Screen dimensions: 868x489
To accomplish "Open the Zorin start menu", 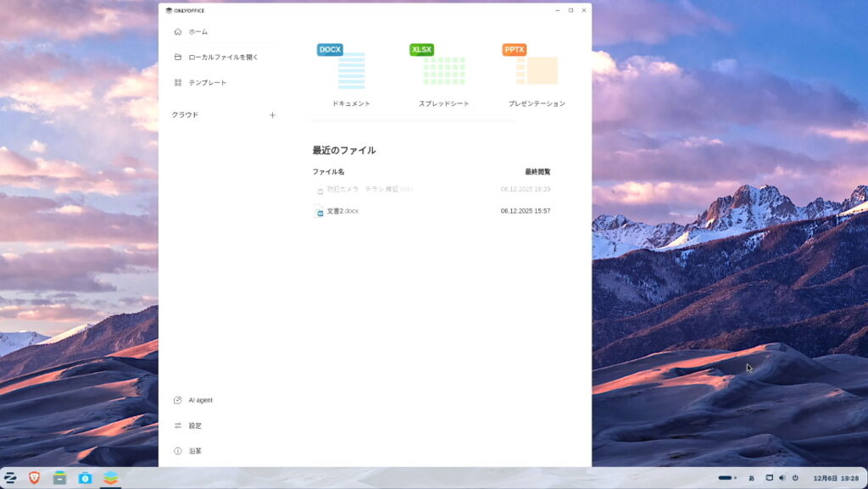I will pyautogui.click(x=11, y=478).
